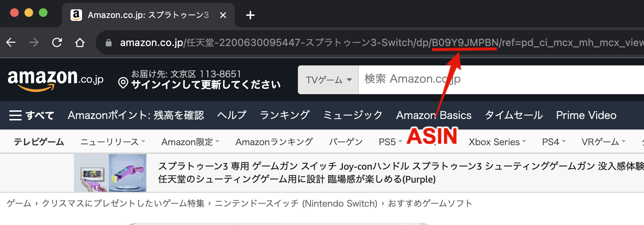Open Prime Video from the navigation bar
Image resolution: width=644 pixels, height=225 pixels.
586,115
